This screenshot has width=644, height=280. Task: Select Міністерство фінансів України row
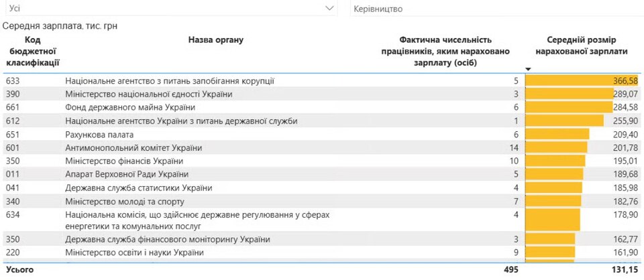click(125, 161)
